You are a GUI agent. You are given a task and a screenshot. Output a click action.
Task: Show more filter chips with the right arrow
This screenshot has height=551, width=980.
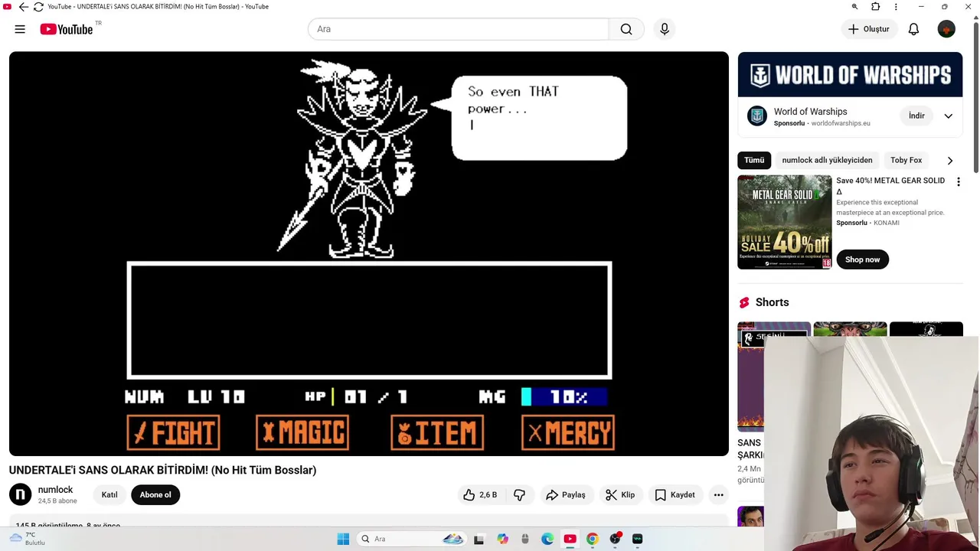coord(950,161)
